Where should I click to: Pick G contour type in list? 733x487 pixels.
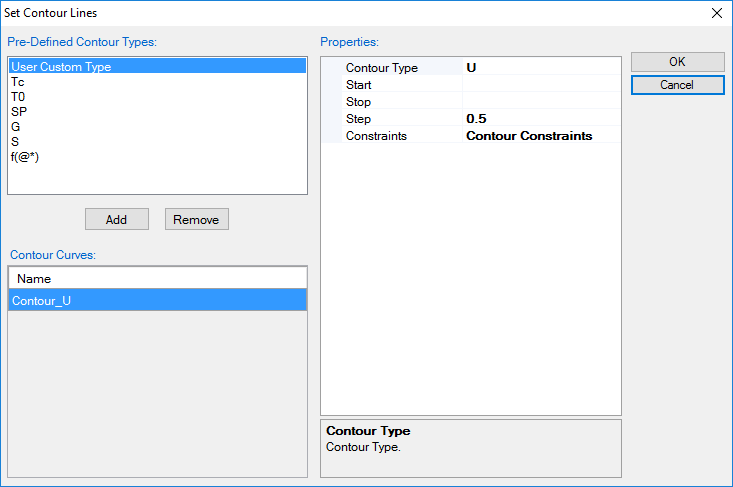click(16, 127)
